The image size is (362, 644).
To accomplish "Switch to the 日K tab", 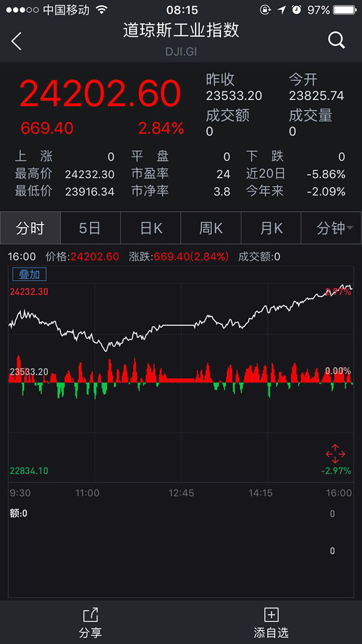I will tap(151, 228).
